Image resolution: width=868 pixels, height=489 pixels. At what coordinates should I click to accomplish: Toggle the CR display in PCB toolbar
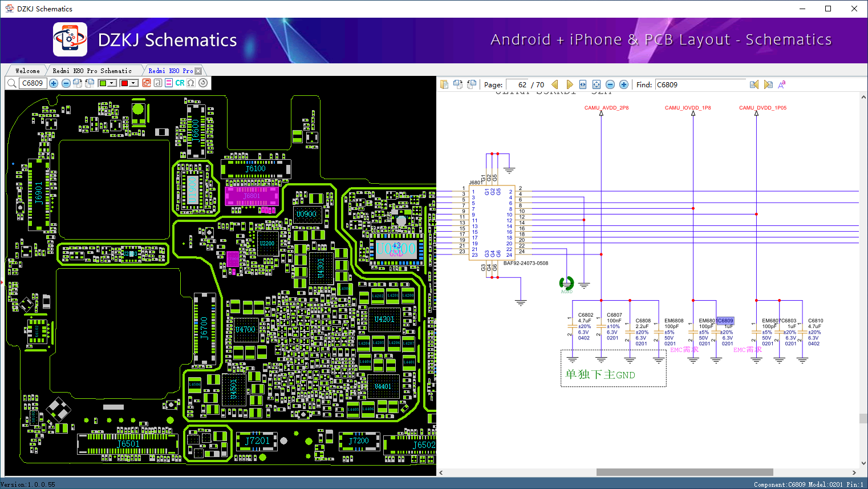point(180,83)
